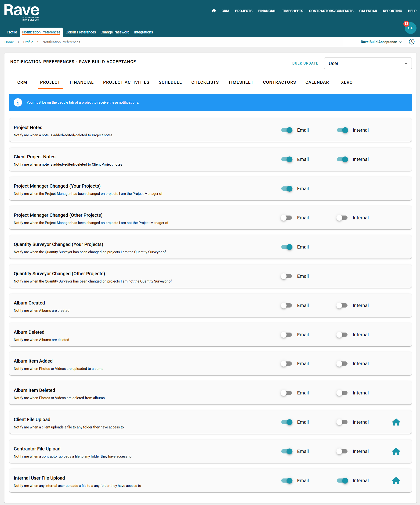
Task: Open the User bulk update dropdown
Action: 368,63
